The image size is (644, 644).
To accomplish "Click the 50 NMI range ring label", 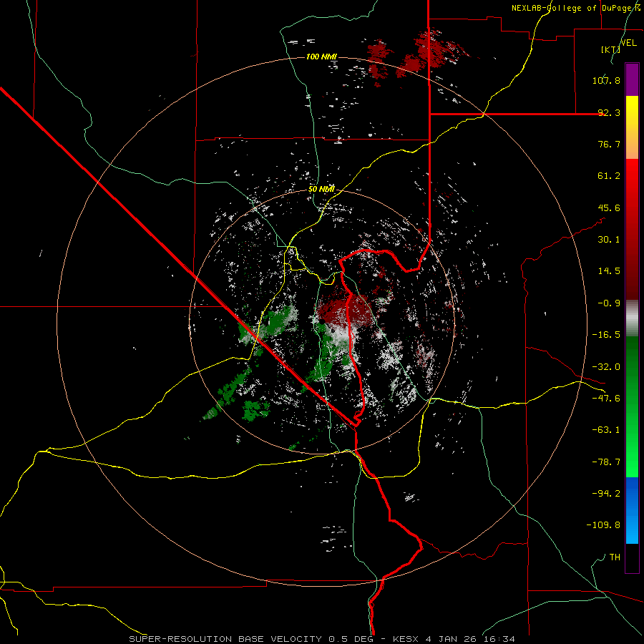I will (321, 189).
